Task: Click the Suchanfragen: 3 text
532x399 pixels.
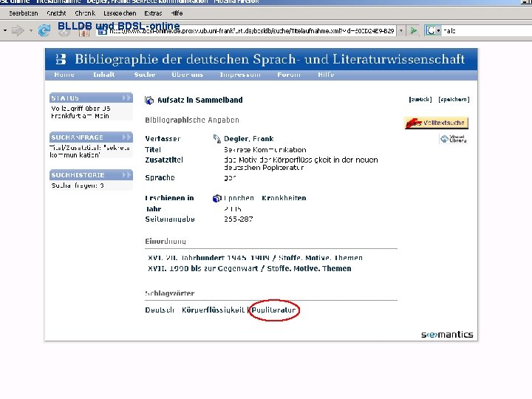Action: coord(78,185)
